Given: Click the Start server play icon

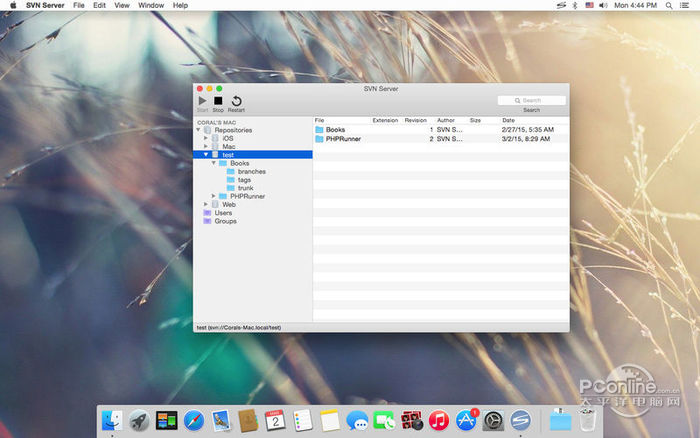Looking at the screenshot, I should coord(202,101).
